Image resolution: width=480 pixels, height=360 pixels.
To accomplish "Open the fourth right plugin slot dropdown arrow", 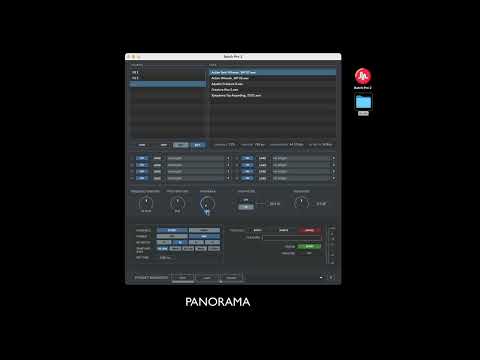I will (x=333, y=178).
